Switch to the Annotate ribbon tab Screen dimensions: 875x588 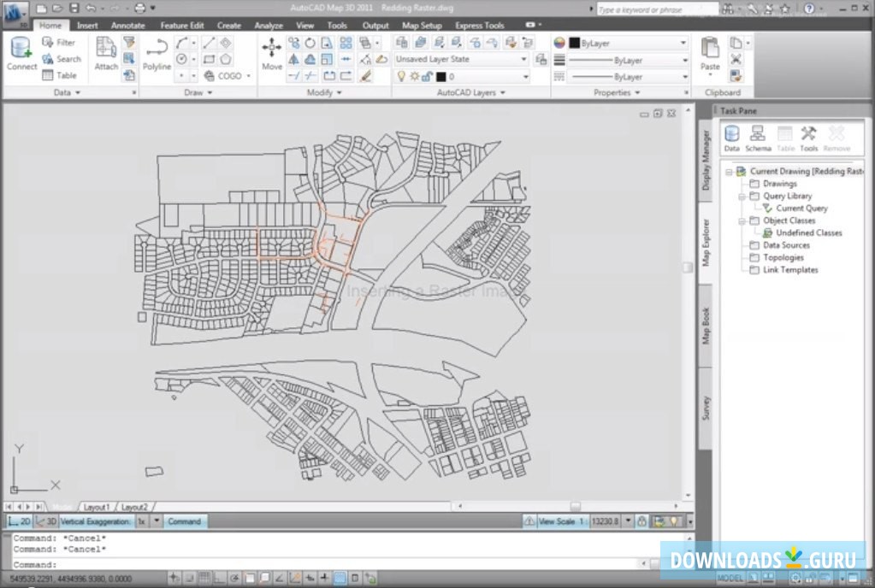point(127,26)
